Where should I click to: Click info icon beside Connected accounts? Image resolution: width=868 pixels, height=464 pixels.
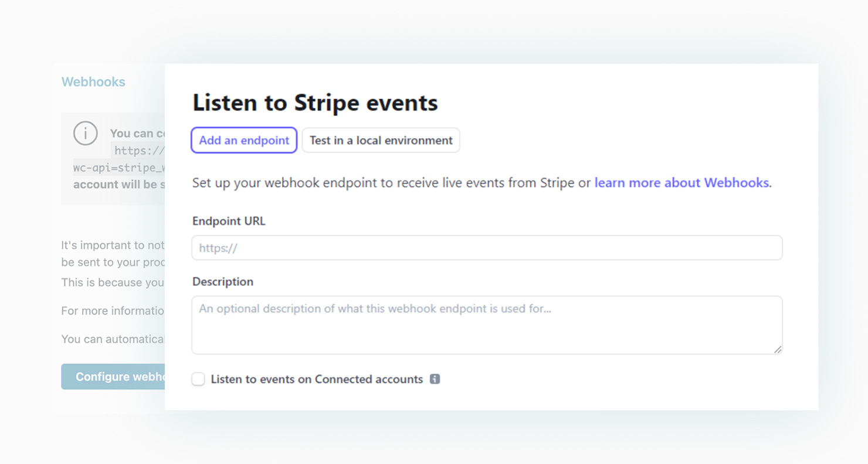[x=435, y=379]
